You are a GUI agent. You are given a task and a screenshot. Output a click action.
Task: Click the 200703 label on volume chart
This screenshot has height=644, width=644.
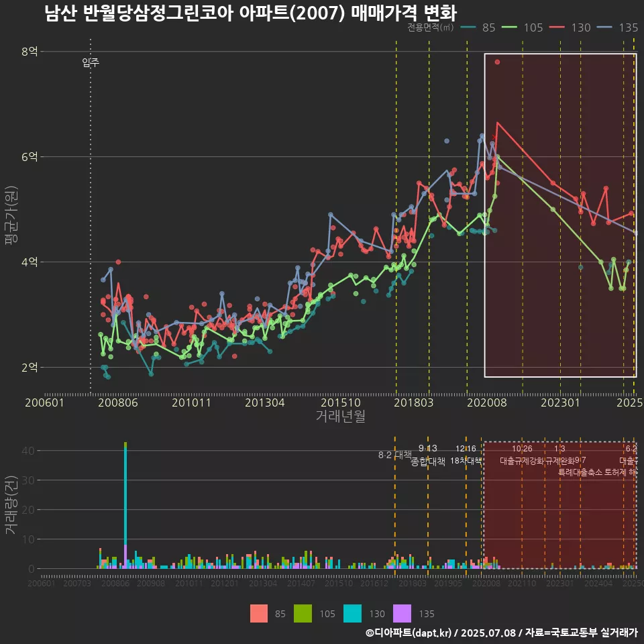76,583
